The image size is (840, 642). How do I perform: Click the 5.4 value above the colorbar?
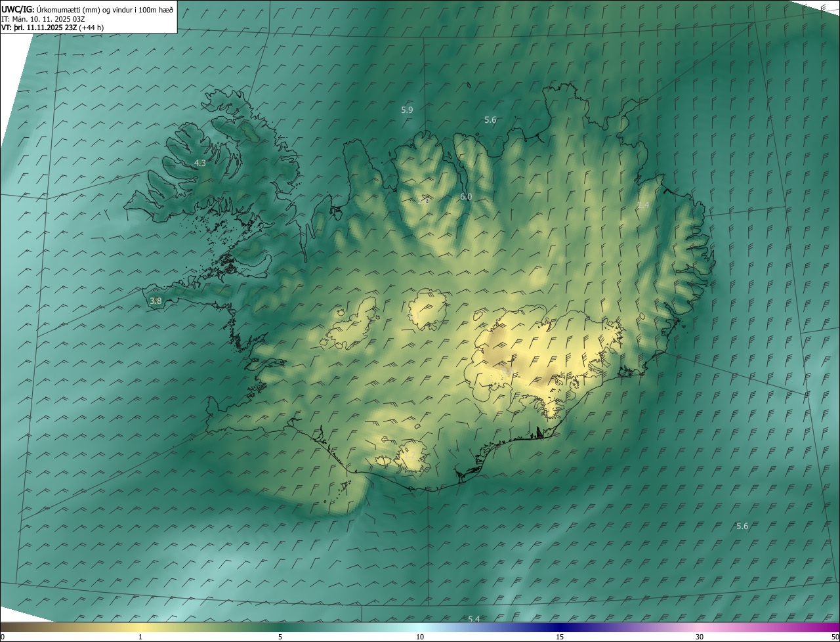(x=474, y=619)
